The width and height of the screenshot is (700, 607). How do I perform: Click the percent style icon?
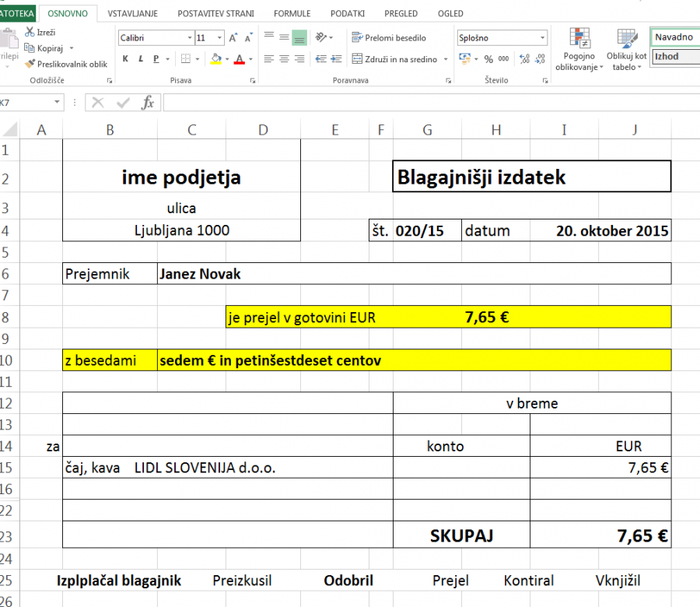point(488,59)
